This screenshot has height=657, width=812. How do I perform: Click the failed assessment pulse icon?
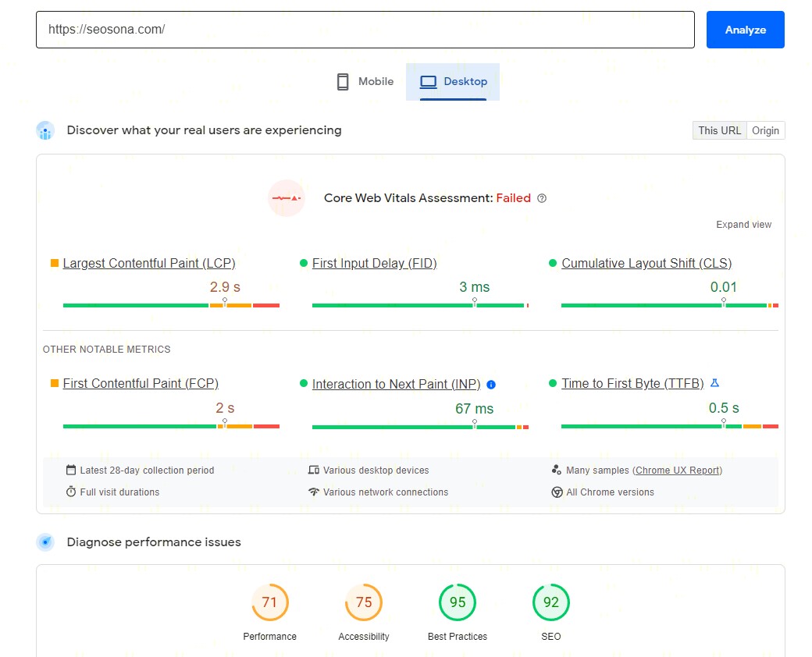287,197
